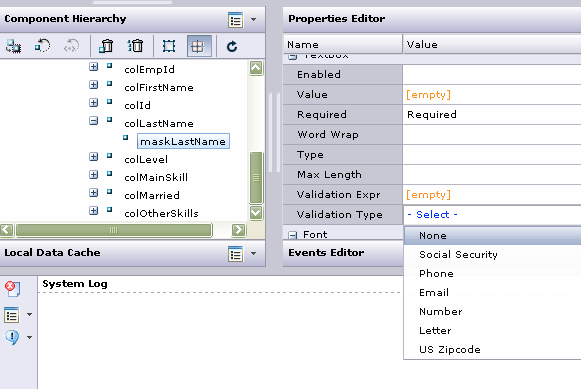
Task: Click the component clone icon in Component Hierarchy toolbar
Action: click(x=13, y=46)
